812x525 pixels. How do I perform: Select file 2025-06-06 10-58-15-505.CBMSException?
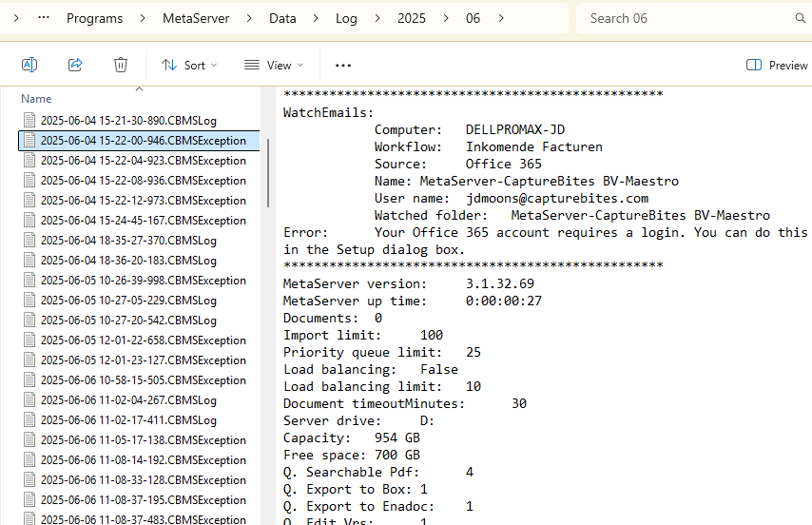[x=143, y=380]
